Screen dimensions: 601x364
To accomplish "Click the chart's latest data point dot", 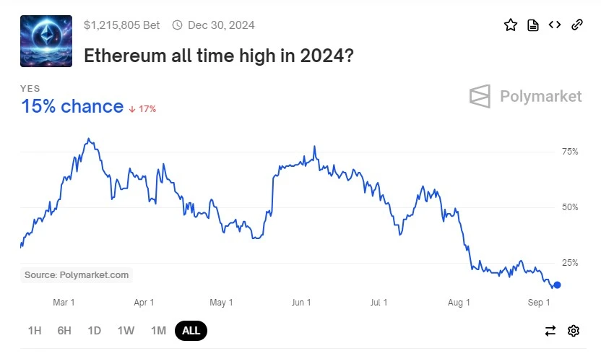I will [x=557, y=285].
